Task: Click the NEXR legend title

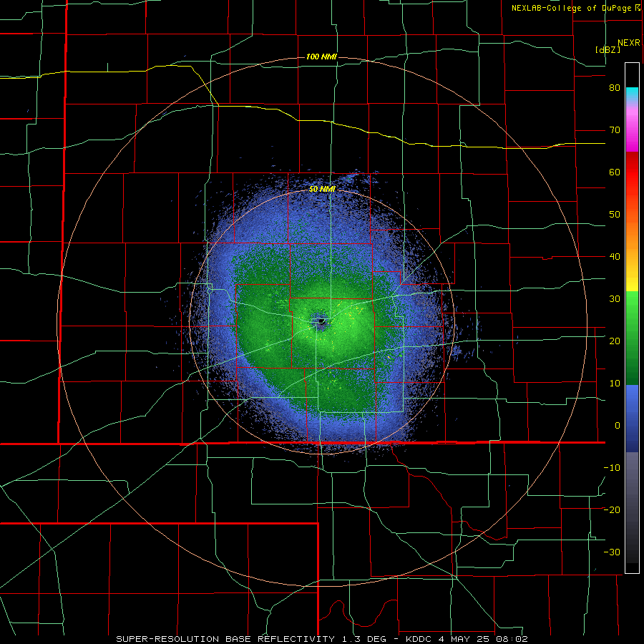Action: [x=629, y=43]
